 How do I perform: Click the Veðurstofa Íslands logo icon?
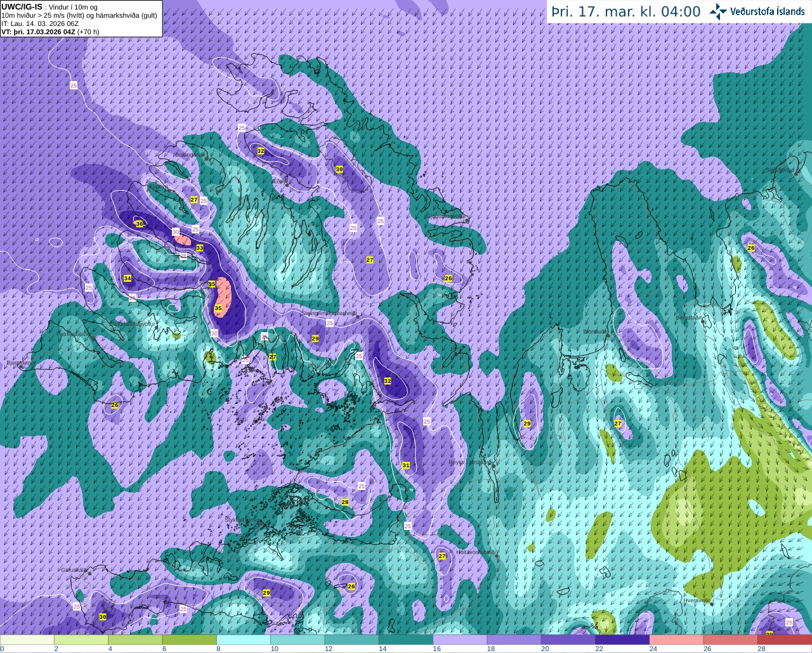tap(717, 11)
